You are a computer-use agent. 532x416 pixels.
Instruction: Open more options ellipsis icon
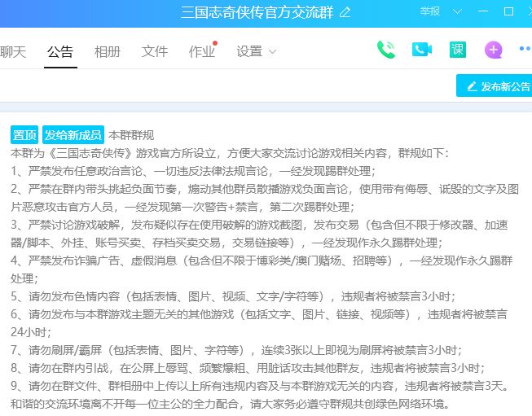coord(525,49)
